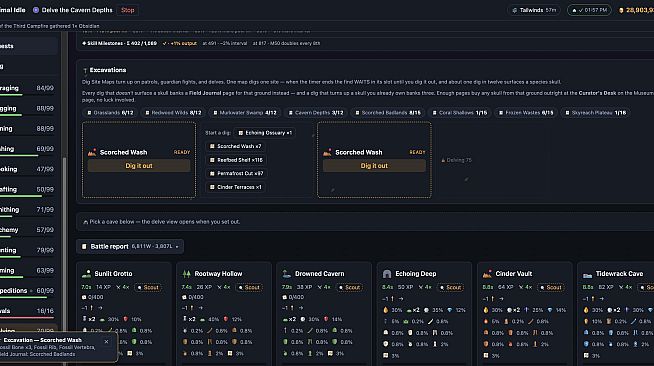Image resolution: width=654 pixels, height=366 pixels.
Task: Close the Excavation Scorched Wash notification
Action: click(106, 341)
